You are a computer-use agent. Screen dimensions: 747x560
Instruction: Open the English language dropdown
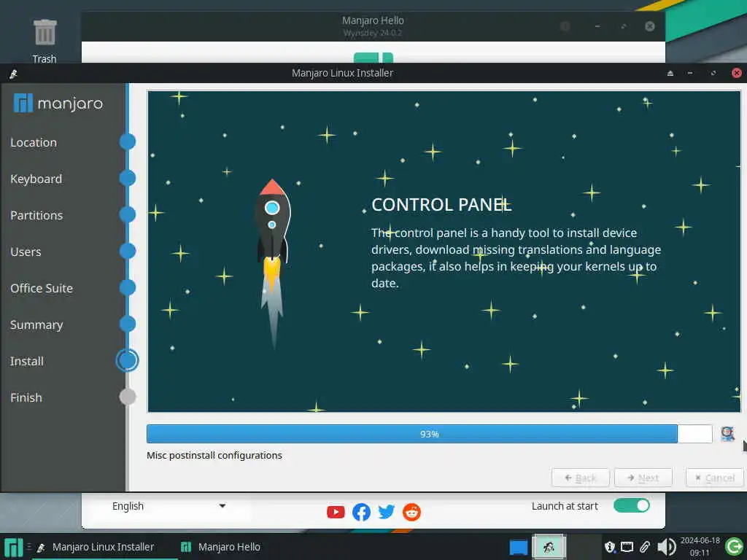[169, 506]
